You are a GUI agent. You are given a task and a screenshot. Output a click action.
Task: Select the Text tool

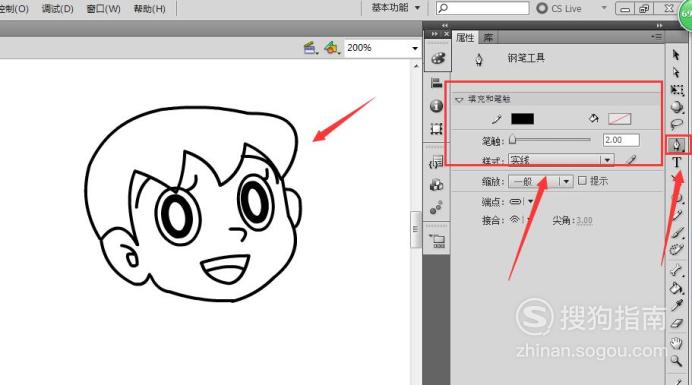677,162
